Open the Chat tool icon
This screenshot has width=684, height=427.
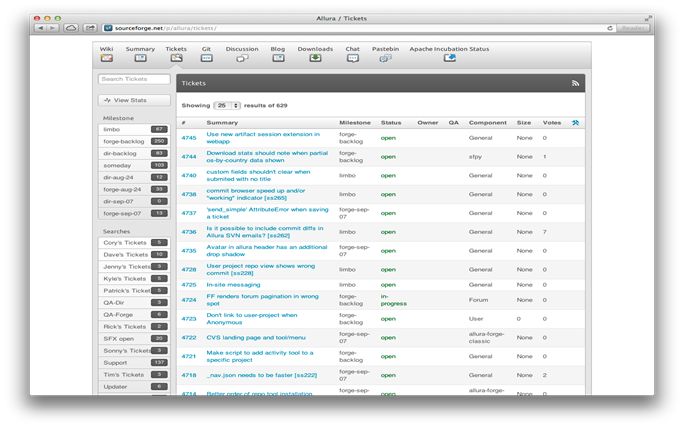click(x=352, y=58)
